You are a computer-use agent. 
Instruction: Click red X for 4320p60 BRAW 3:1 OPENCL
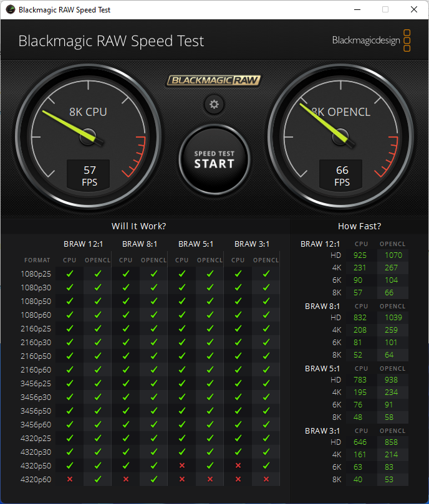point(266,479)
